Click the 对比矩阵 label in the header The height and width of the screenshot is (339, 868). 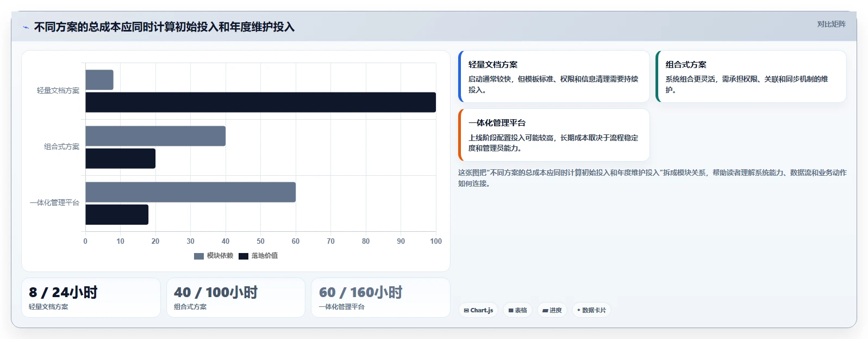click(x=831, y=24)
